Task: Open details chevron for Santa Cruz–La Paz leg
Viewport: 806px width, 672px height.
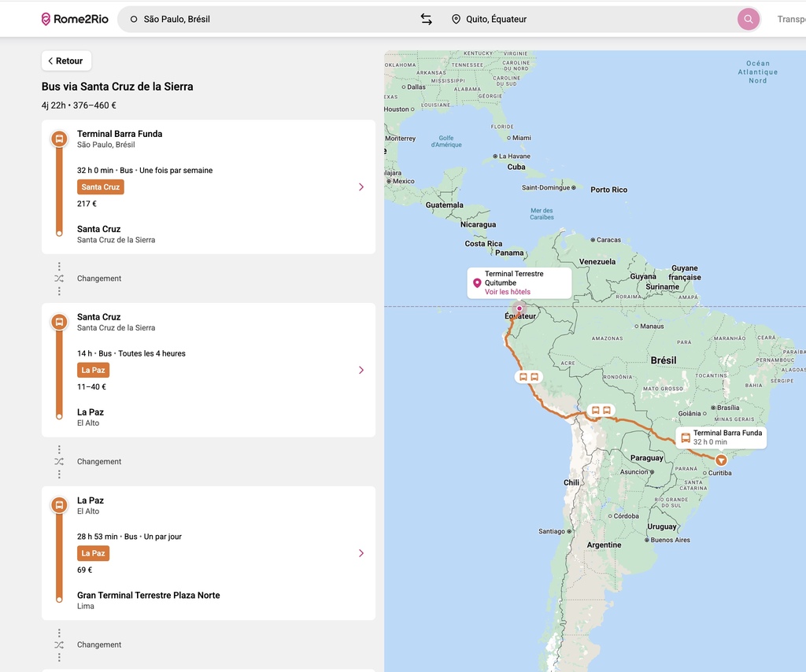Action: [361, 370]
